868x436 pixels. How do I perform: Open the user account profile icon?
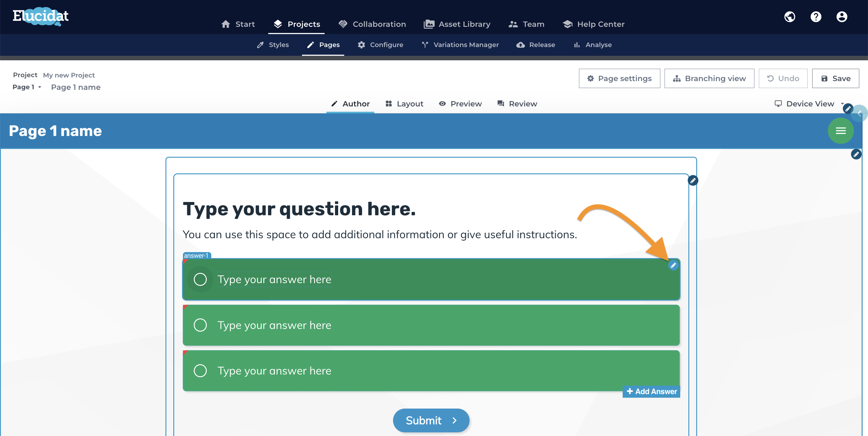[842, 17]
